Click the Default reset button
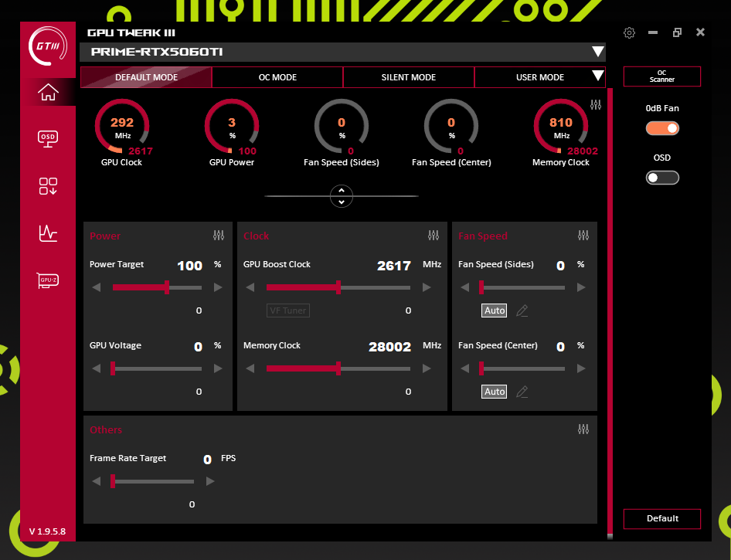 click(662, 518)
